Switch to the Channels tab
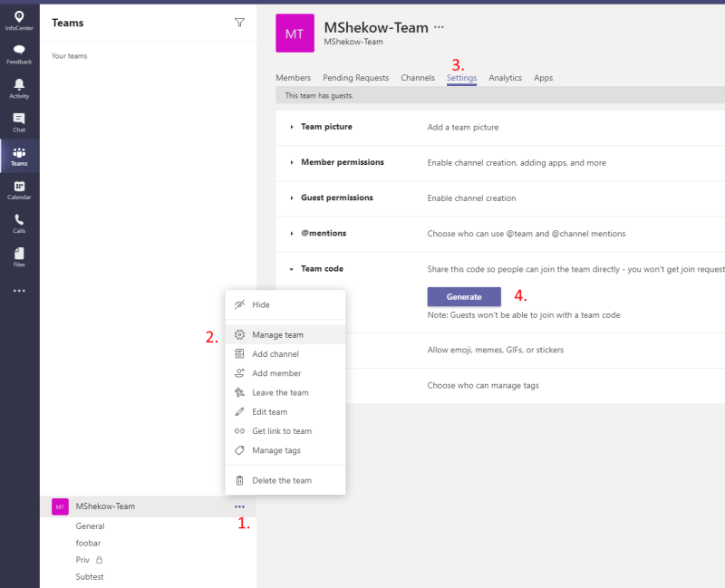725x588 pixels. tap(418, 78)
